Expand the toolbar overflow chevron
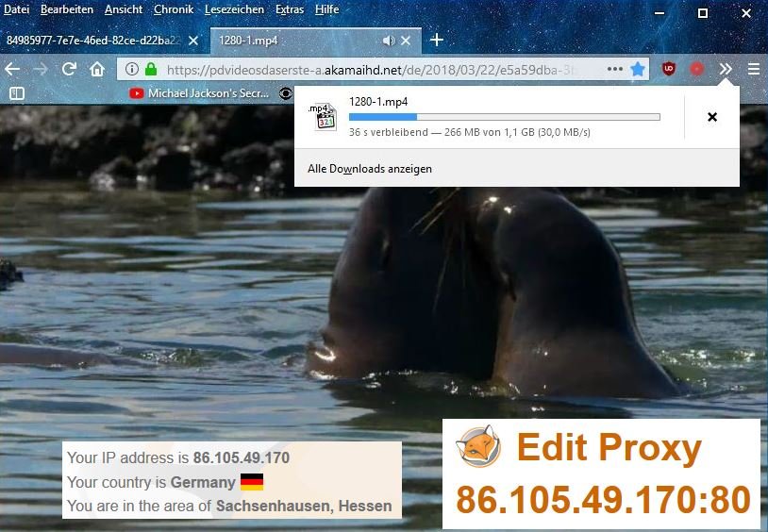The height and width of the screenshot is (532, 768). [x=725, y=69]
